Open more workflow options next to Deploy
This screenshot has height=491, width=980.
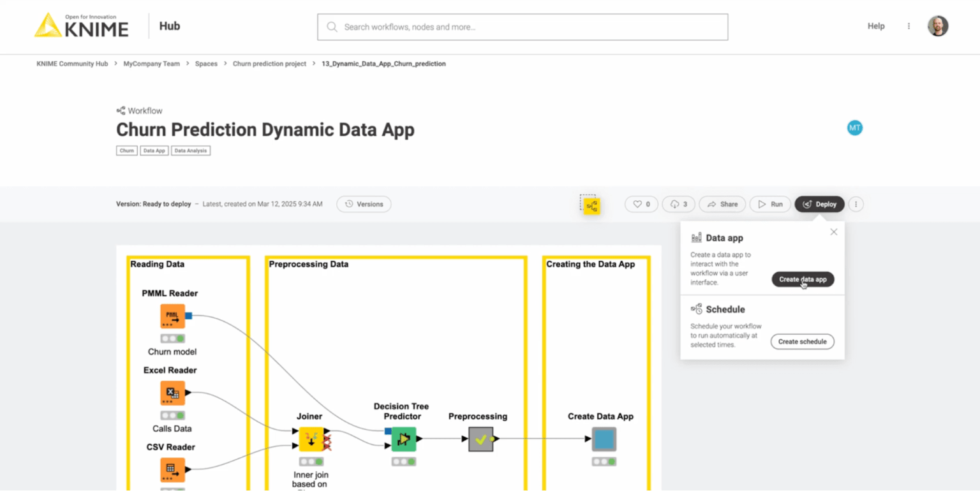coord(856,204)
